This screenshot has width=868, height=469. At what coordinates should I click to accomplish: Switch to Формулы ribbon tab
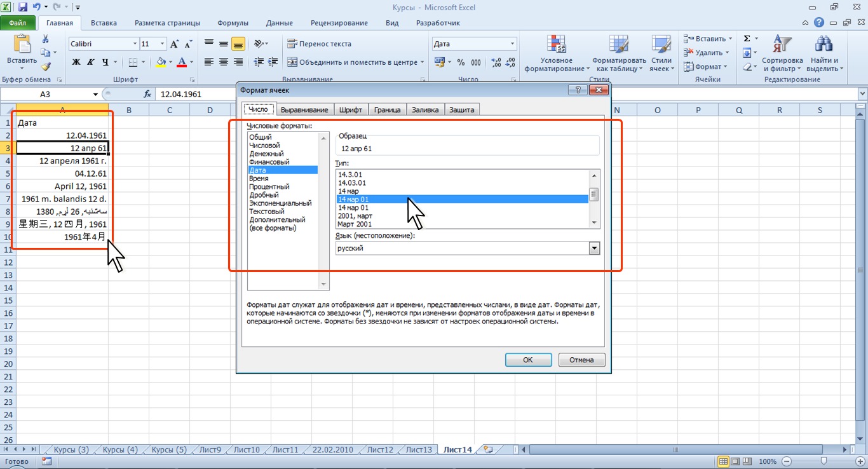[233, 23]
